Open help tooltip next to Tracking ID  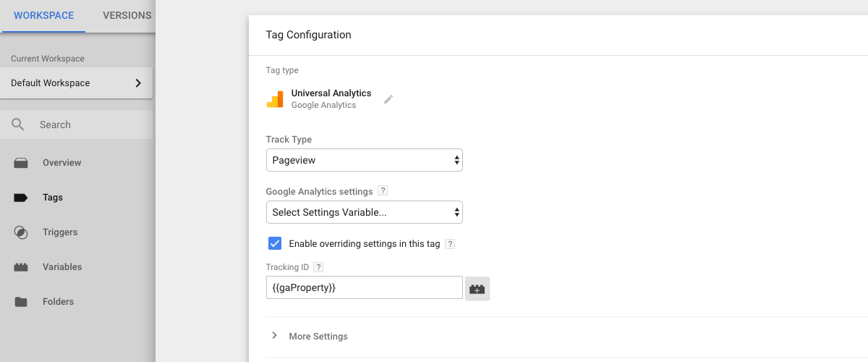318,267
